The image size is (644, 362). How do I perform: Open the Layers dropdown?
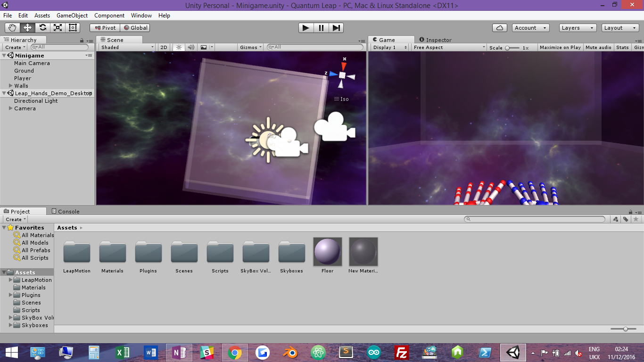tap(578, 28)
